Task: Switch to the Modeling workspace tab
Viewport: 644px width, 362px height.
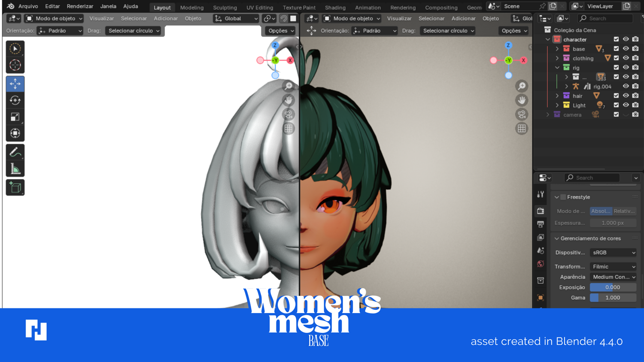Action: click(x=192, y=7)
